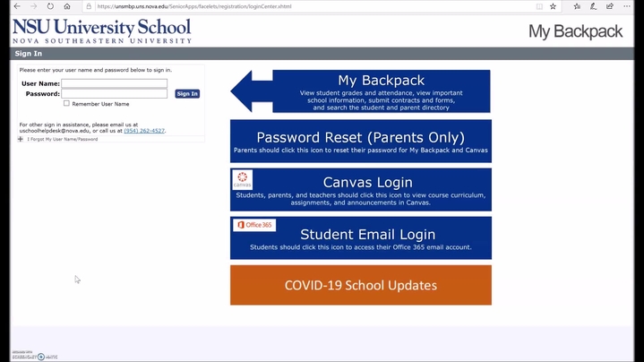Click the Canvas logo icon
This screenshot has height=362, width=644.
point(243,179)
